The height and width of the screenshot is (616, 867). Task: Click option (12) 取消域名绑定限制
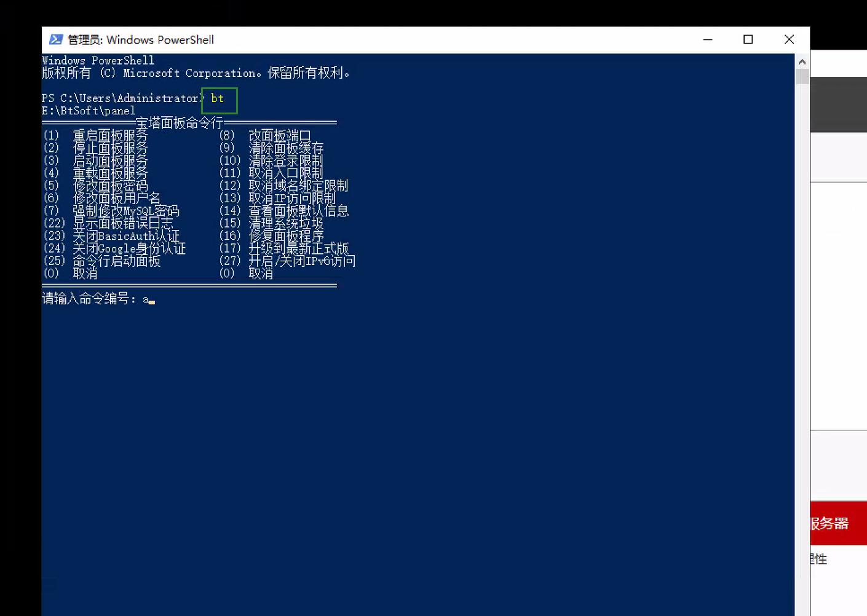click(284, 186)
